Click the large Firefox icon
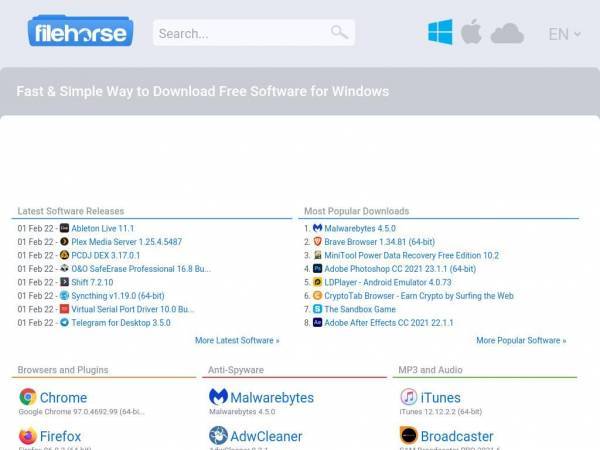 tap(28, 436)
